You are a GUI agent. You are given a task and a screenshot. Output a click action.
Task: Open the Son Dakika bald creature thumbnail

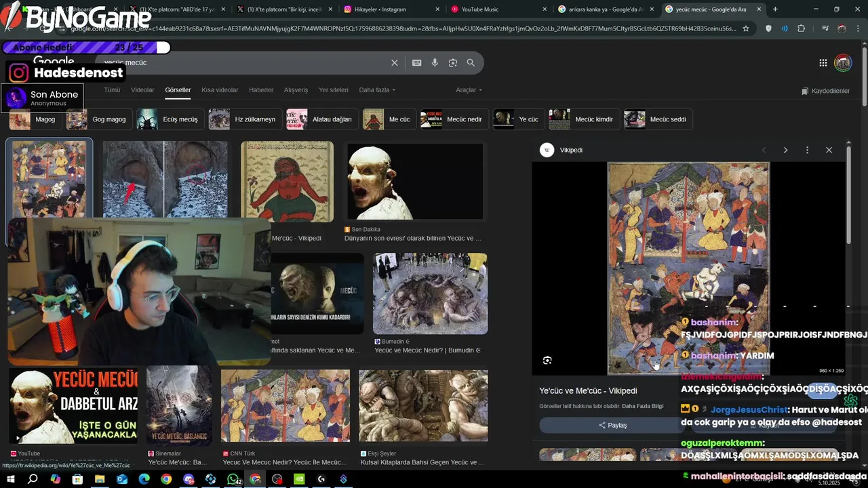[415, 182]
